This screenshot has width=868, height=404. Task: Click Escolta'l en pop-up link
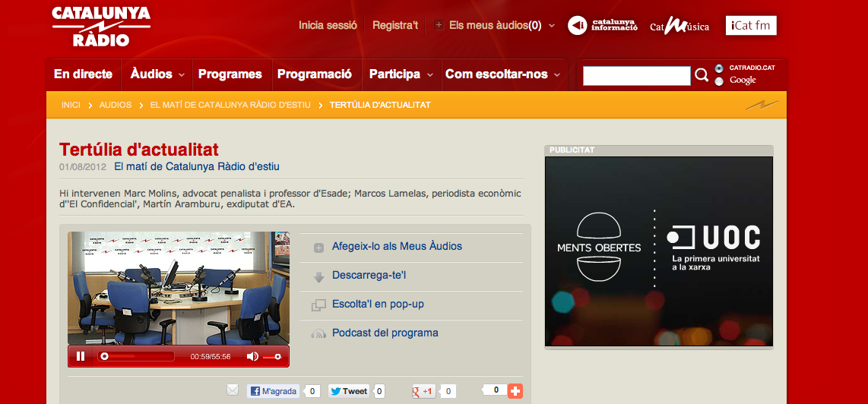[x=378, y=304]
